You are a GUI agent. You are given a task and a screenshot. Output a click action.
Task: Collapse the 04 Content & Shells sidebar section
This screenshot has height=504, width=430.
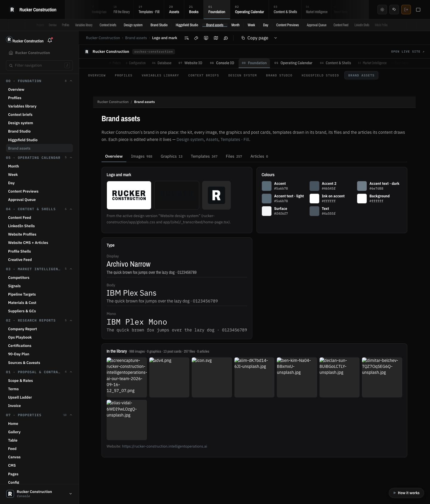pyautogui.click(x=71, y=209)
